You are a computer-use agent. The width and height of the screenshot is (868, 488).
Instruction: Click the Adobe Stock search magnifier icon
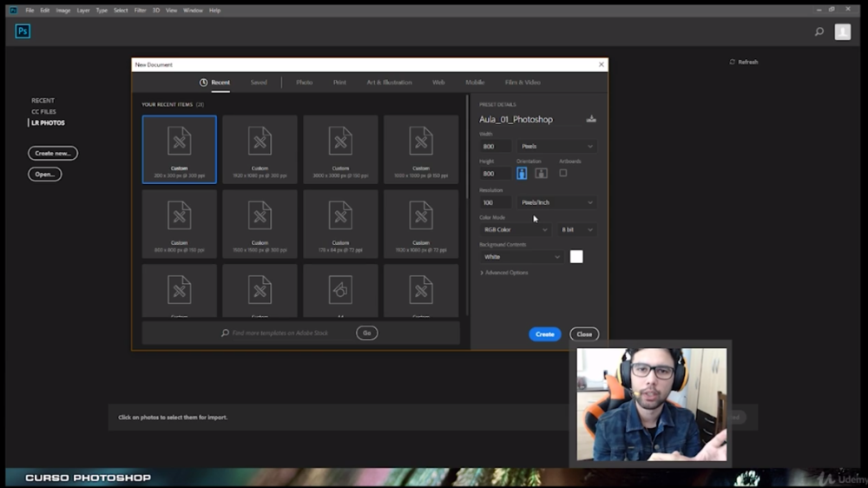click(225, 333)
